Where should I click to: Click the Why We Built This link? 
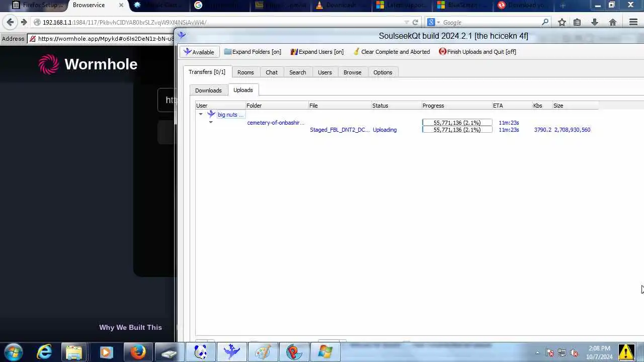point(130,327)
